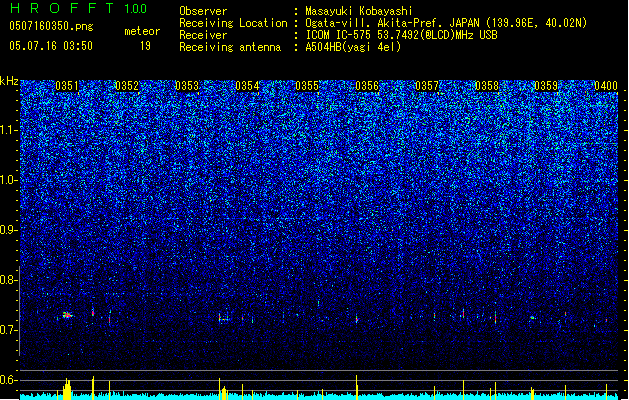Click the wide yellow intensity peak below 0351

point(67,389)
